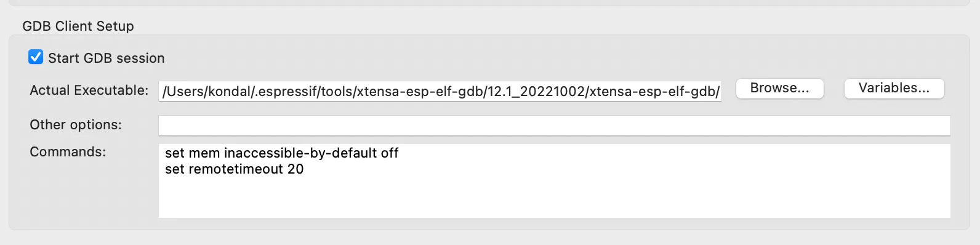This screenshot has height=245, width=980.
Task: Click the /Users/kondal start of the path
Action: [x=206, y=92]
